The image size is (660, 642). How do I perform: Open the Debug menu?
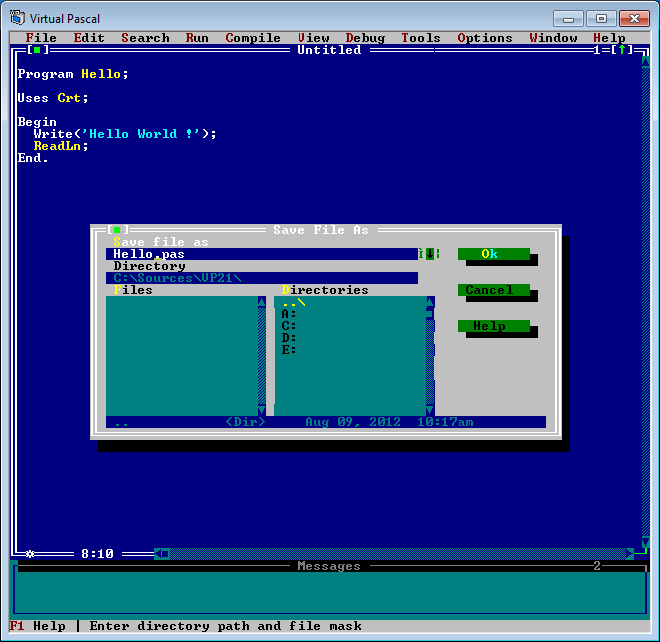coord(365,38)
